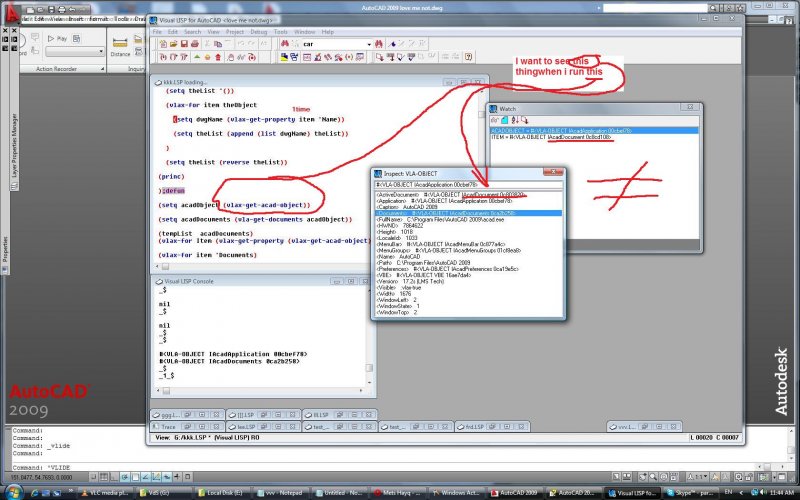Viewport: 800px width, 500px height.
Task: Click the Step Over debug icon
Action: [x=173, y=57]
